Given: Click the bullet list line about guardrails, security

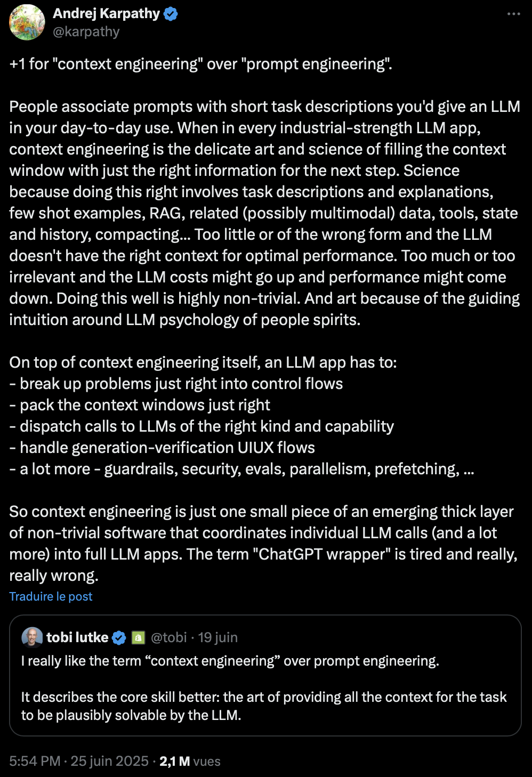Looking at the screenshot, I should point(241,469).
